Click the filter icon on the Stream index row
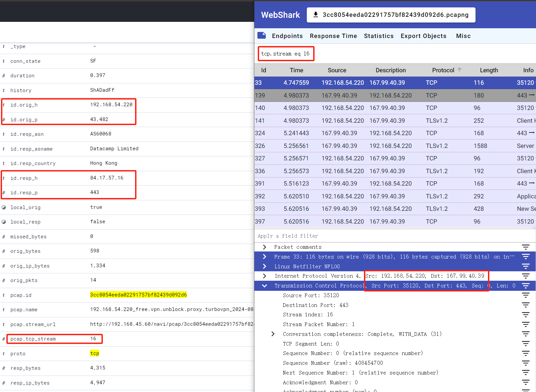 coord(526,315)
